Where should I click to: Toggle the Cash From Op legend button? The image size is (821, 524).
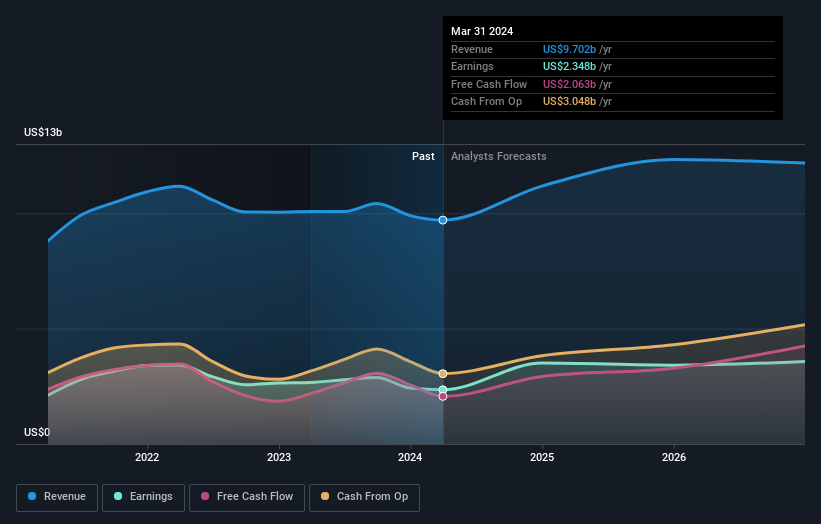(364, 497)
